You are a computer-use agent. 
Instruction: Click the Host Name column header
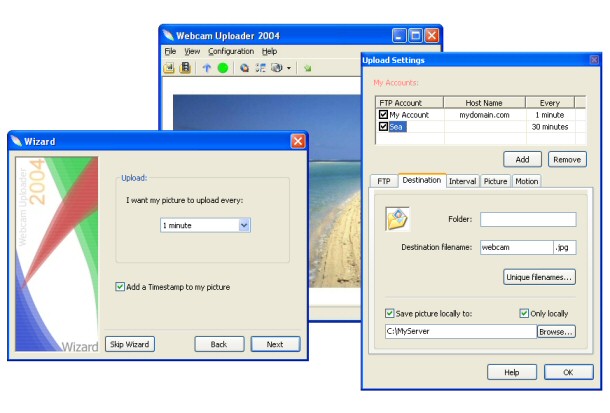(484, 103)
